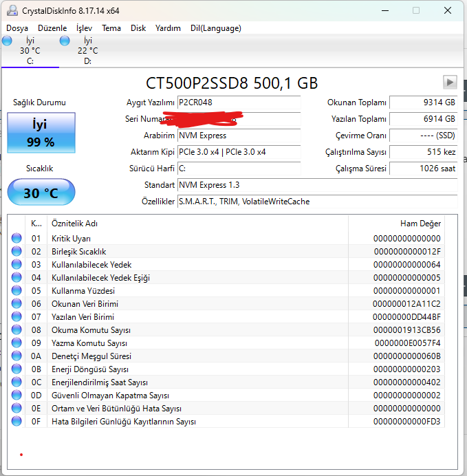Image resolution: width=467 pixels, height=476 pixels.
Task: Select the Yazılan Veri Birimi attribute name
Action: tap(83, 317)
